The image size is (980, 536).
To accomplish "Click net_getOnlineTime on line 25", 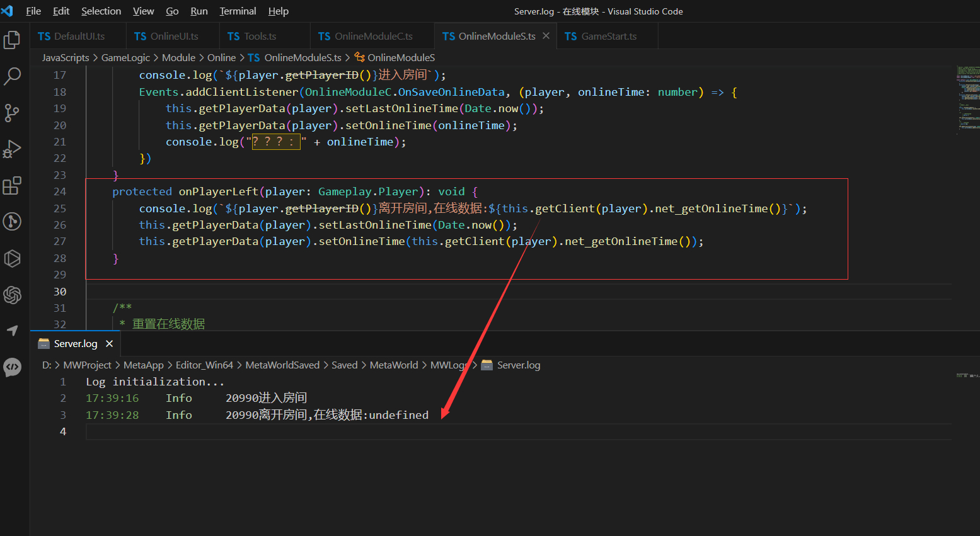I will (711, 208).
